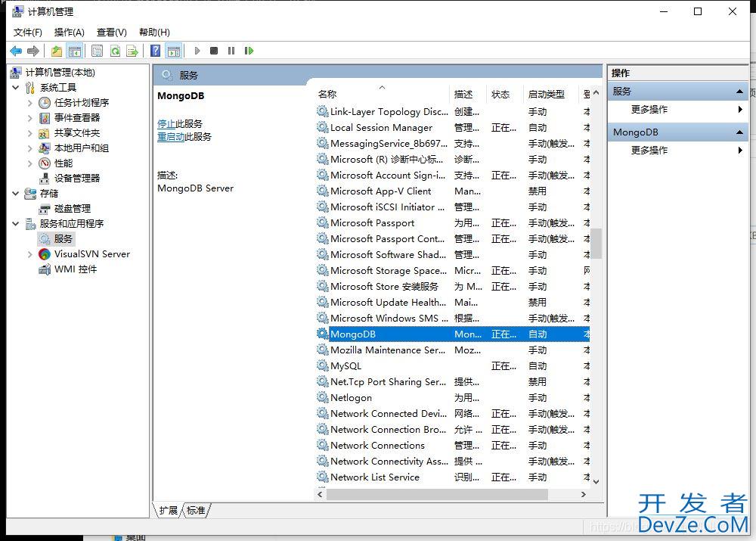Collapse the MongoDB section in Actions pane
This screenshot has height=541, width=756.
(739, 132)
